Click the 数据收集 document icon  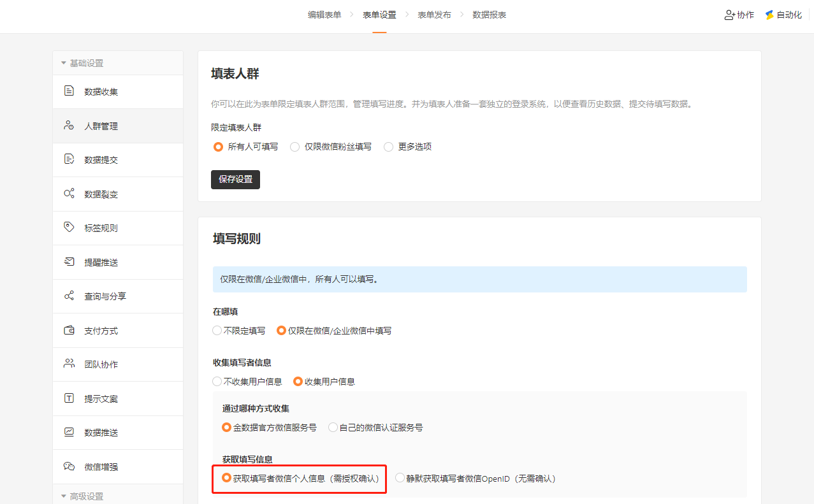69,91
